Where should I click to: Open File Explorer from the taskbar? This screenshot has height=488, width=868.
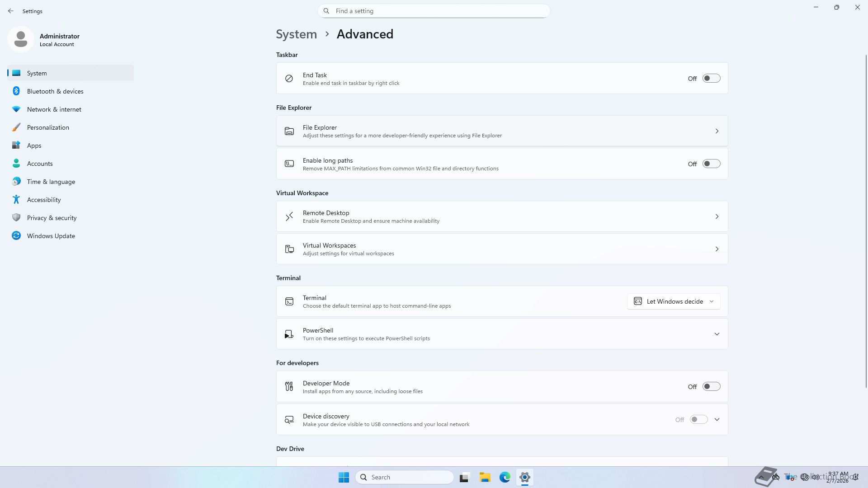(485, 477)
